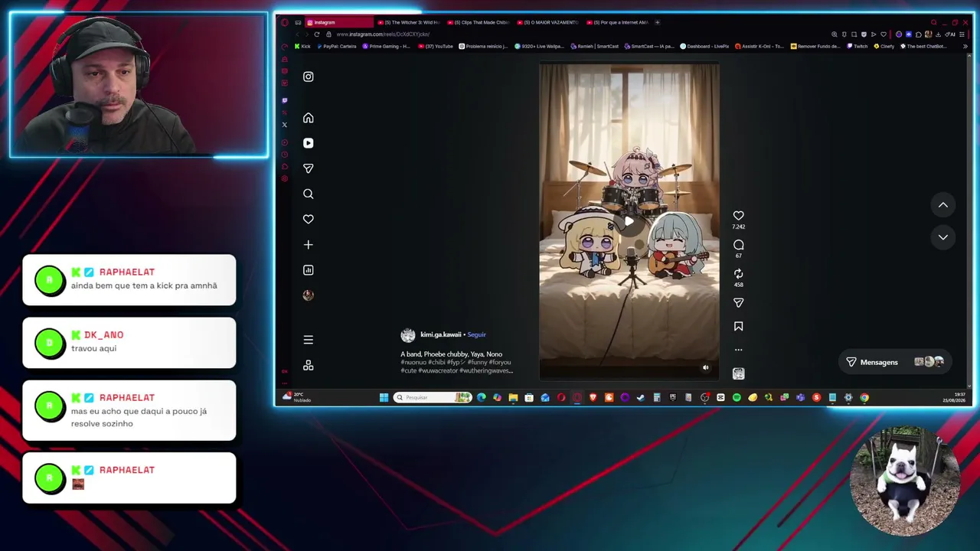Create a new post with plus icon
This screenshot has width=980, height=551.
pyautogui.click(x=308, y=245)
